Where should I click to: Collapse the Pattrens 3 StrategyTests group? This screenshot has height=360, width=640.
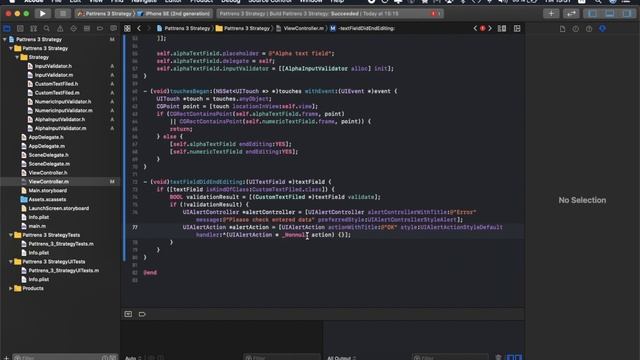(x=11, y=235)
